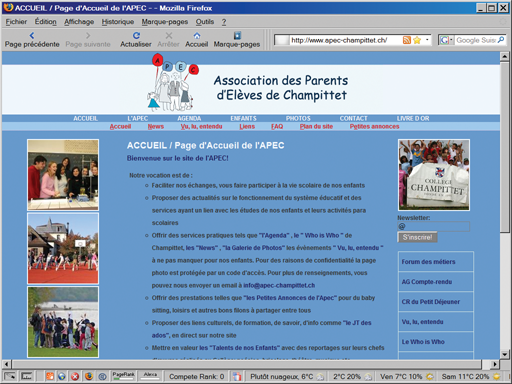
Task: Select the LIVRE D OR site tab
Action: [413, 118]
